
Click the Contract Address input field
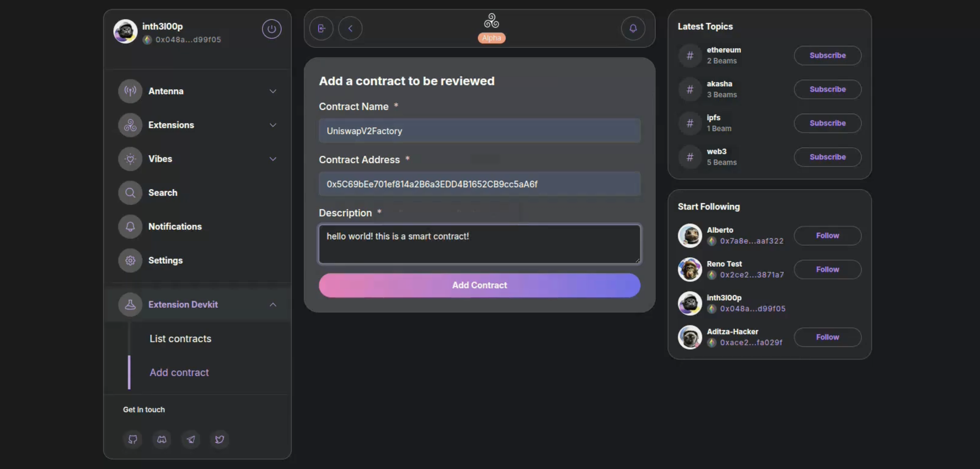pyautogui.click(x=479, y=184)
